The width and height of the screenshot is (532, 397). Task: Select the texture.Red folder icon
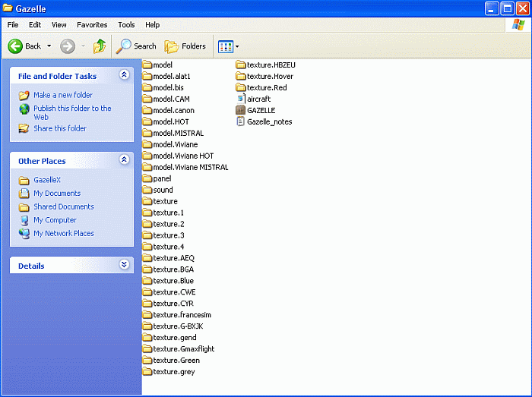point(241,87)
